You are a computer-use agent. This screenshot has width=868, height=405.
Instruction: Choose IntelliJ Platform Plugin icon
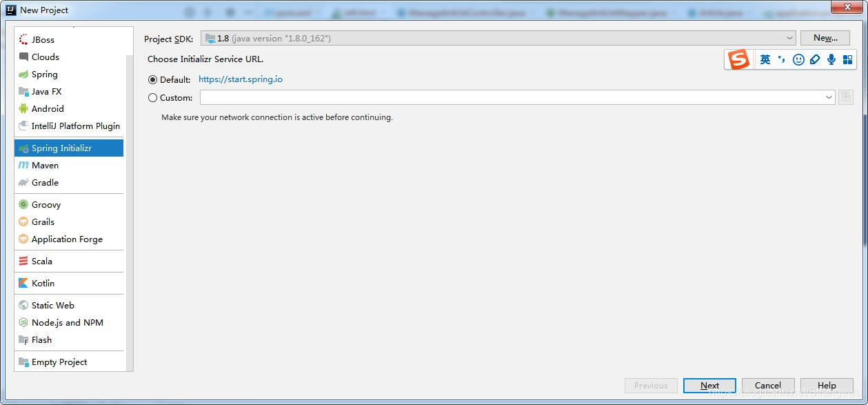click(23, 126)
